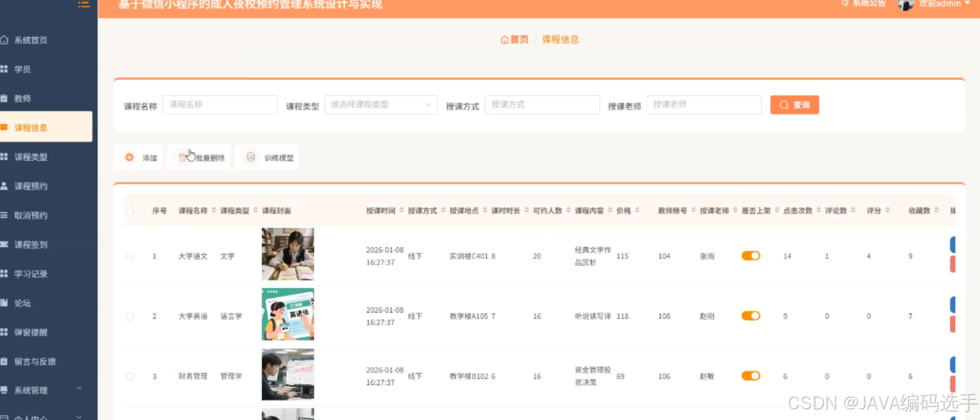Toggle 是否上架 switch for 大学语文

pyautogui.click(x=751, y=256)
